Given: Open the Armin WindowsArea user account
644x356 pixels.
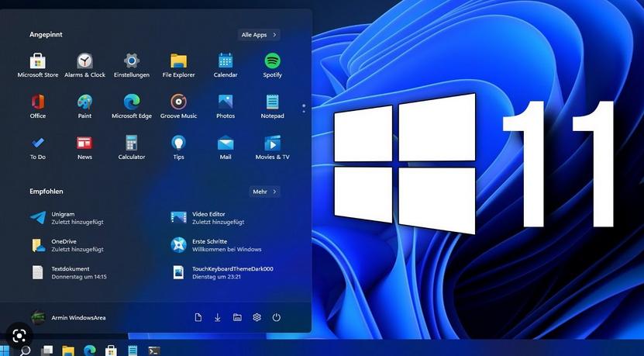Looking at the screenshot, I should (69, 317).
